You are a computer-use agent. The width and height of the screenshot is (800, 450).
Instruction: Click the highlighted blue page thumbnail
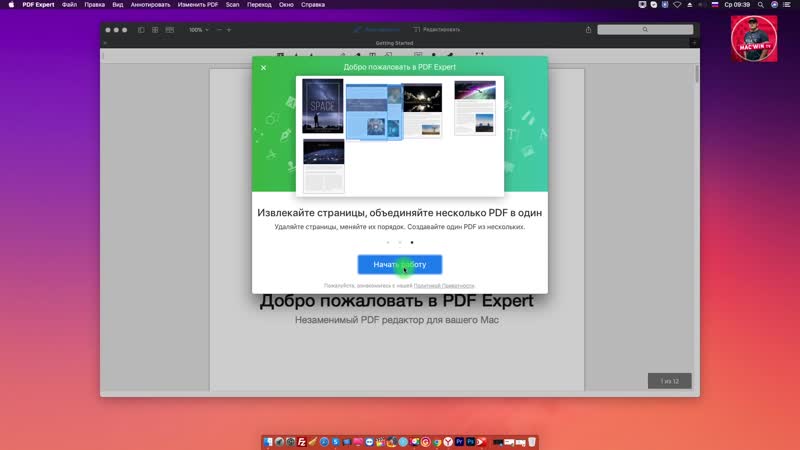click(374, 112)
